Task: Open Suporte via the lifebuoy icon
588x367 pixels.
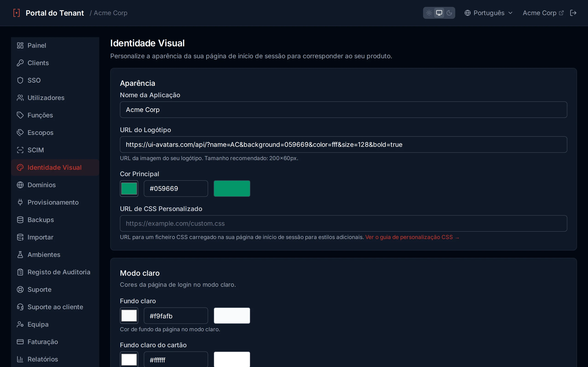Action: point(20,289)
